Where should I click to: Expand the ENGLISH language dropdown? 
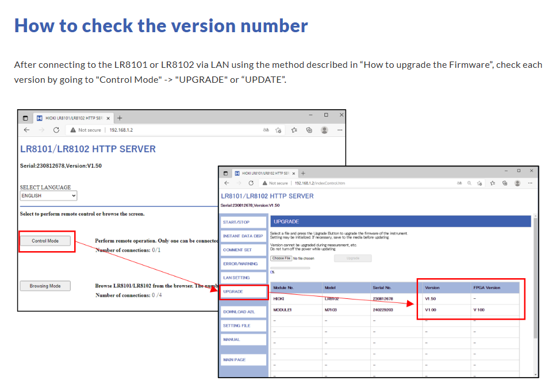coord(48,195)
